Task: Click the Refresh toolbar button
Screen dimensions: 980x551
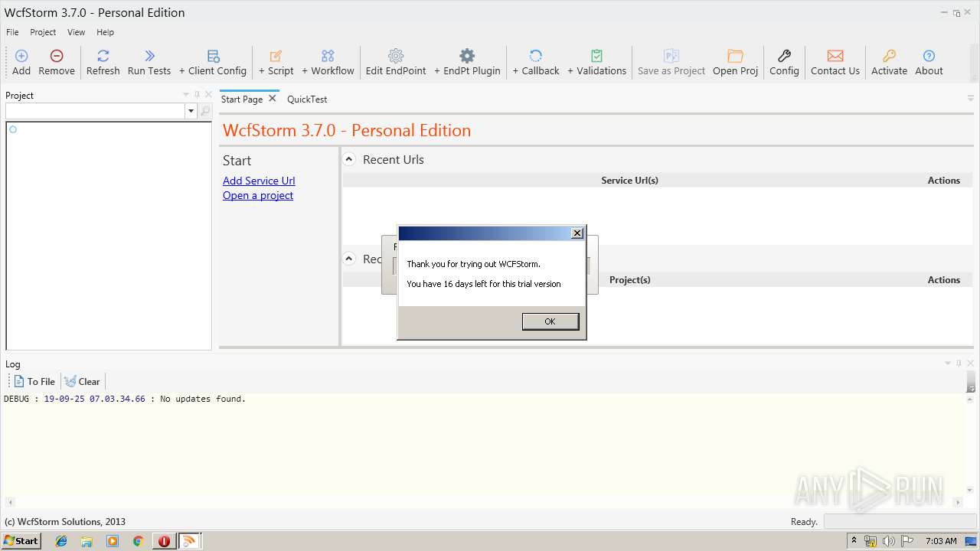Action: (103, 62)
